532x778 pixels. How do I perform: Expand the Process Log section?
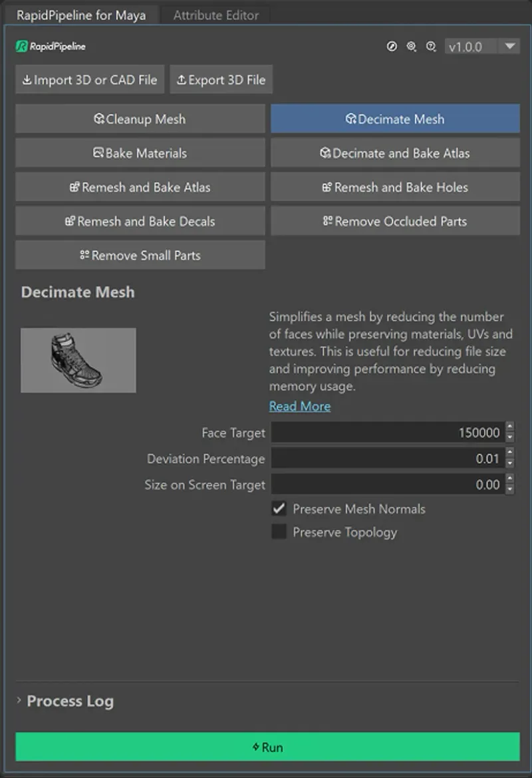(70, 701)
